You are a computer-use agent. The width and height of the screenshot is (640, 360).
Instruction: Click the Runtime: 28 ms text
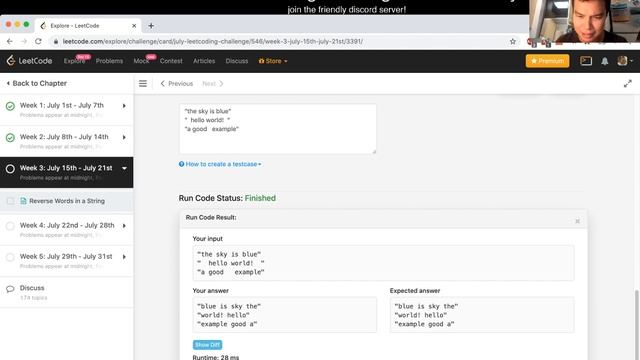pos(216,357)
